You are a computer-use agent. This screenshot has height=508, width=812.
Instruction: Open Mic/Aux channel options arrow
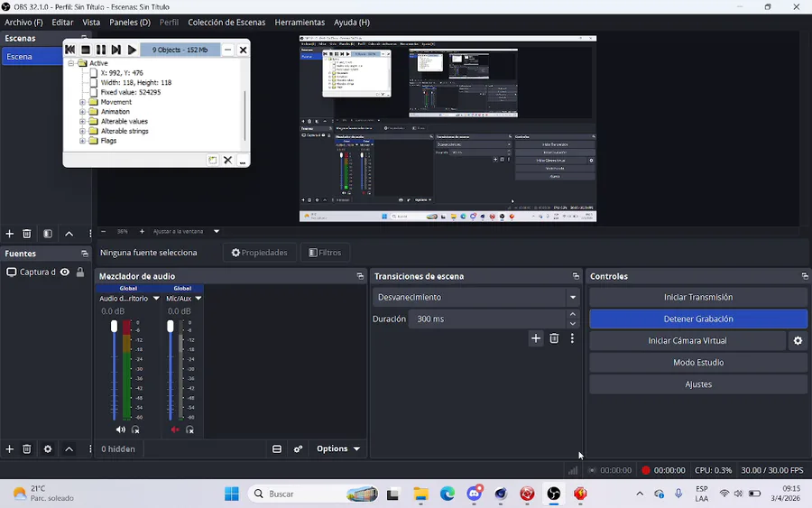point(198,299)
